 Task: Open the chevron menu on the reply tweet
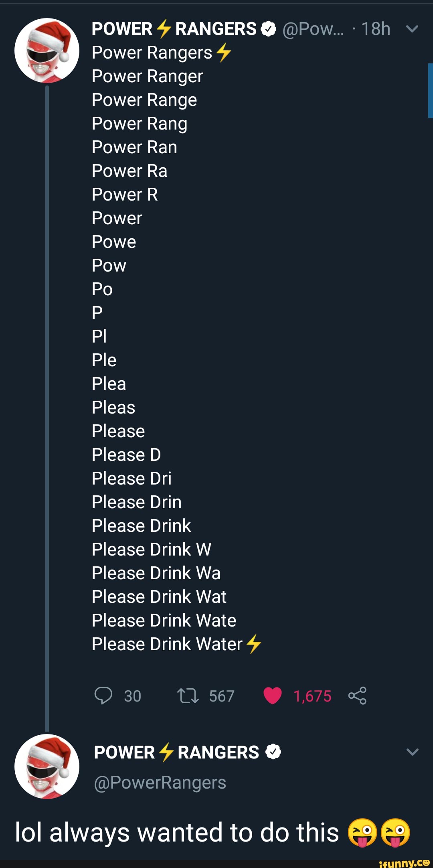(413, 752)
